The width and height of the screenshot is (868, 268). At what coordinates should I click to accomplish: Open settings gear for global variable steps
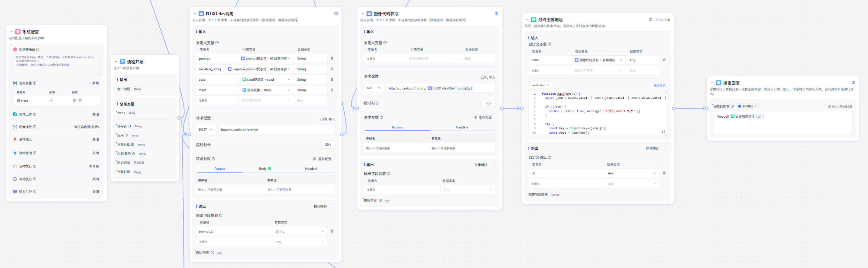click(75, 100)
